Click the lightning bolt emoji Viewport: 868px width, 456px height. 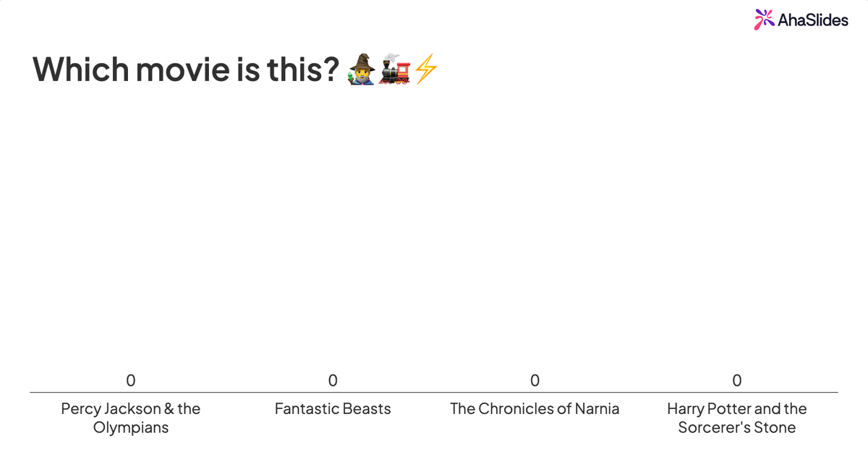[425, 69]
